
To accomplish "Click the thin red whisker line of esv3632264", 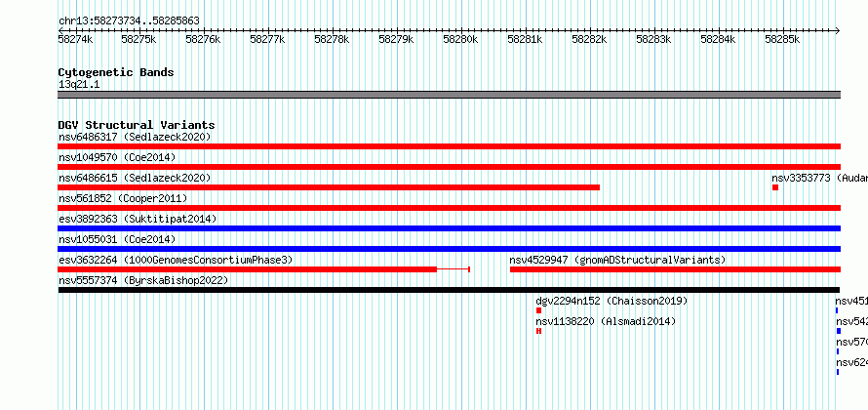I will [454, 269].
